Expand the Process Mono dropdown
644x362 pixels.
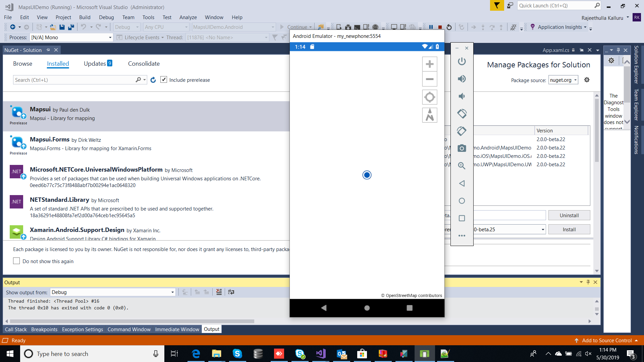pyautogui.click(x=110, y=38)
